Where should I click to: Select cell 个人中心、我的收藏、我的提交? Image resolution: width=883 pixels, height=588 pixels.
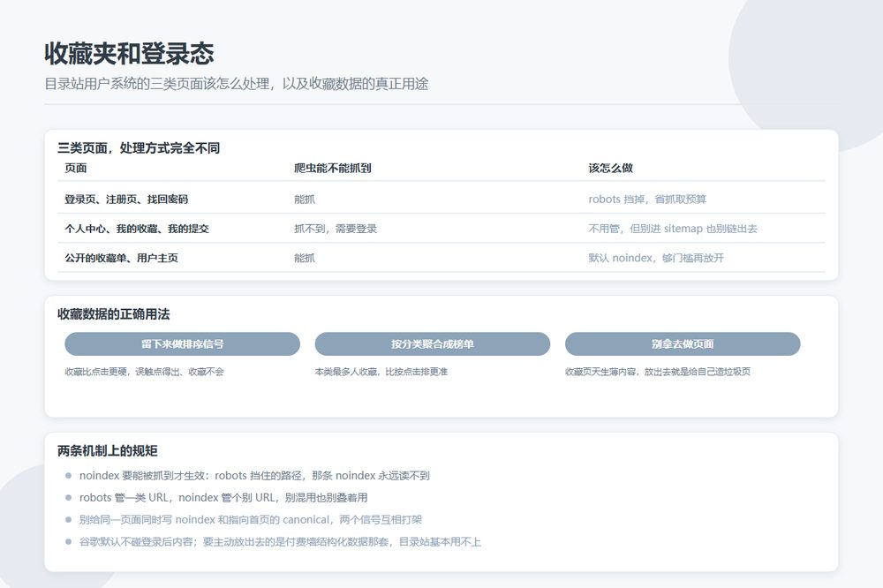pyautogui.click(x=136, y=229)
